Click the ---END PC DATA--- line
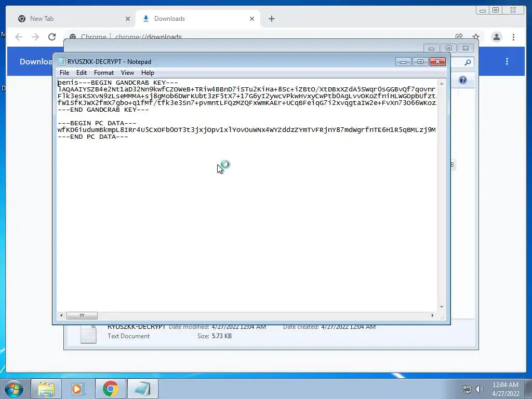Viewport: 532px width, 399px height. 93,137
